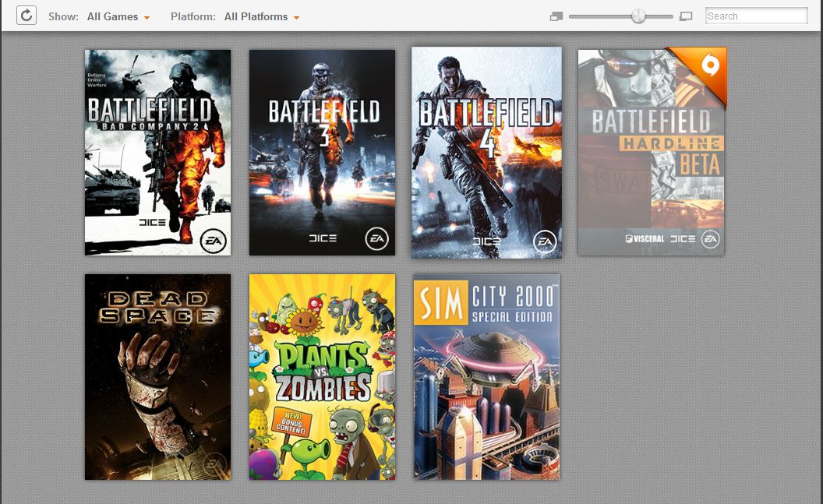This screenshot has height=504, width=823.
Task: Select the Dead Space game tile
Action: pos(157,377)
